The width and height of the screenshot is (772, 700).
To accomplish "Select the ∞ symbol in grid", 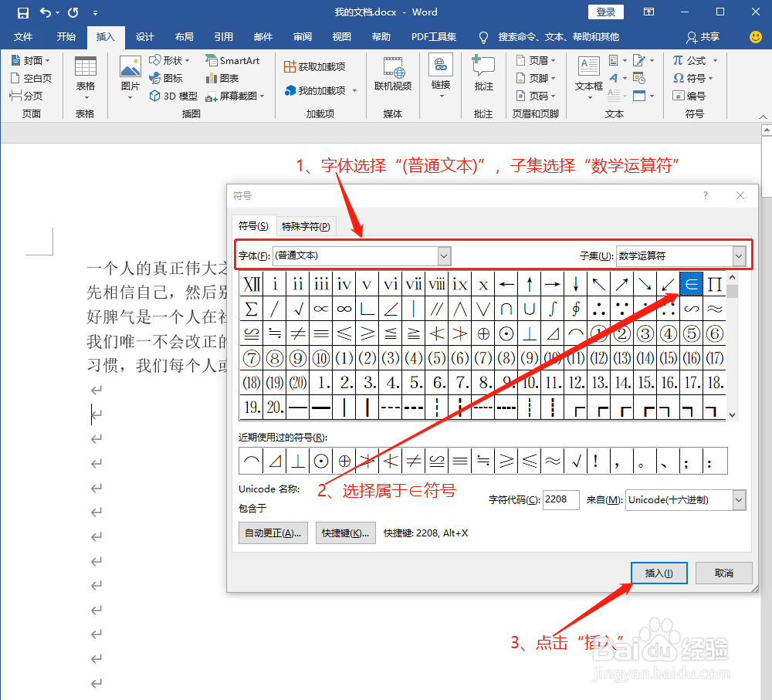I will (344, 309).
